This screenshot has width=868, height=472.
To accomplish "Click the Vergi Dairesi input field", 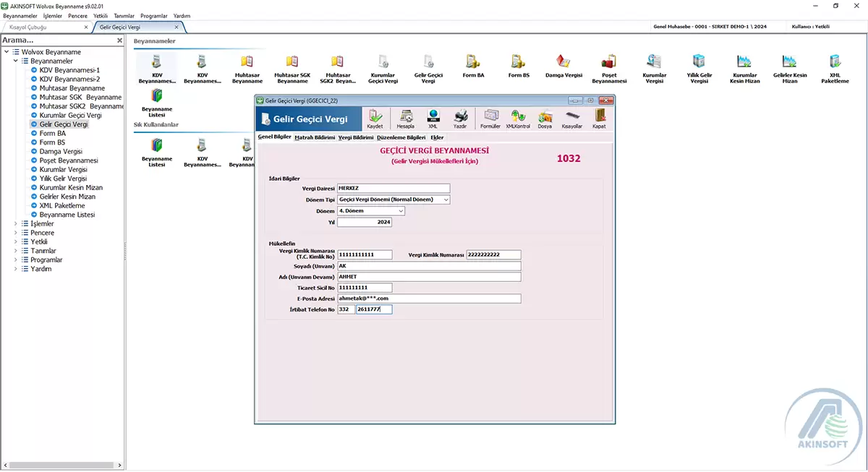I will pos(393,188).
